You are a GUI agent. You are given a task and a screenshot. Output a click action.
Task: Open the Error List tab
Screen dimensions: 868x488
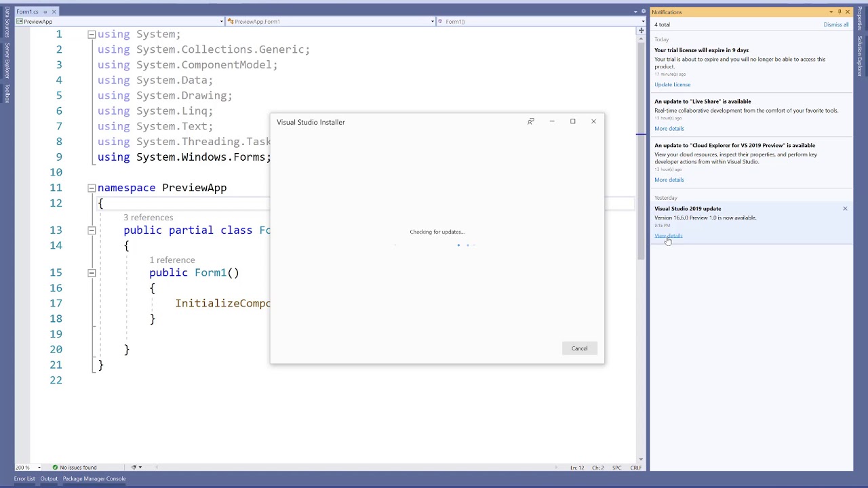point(24,479)
